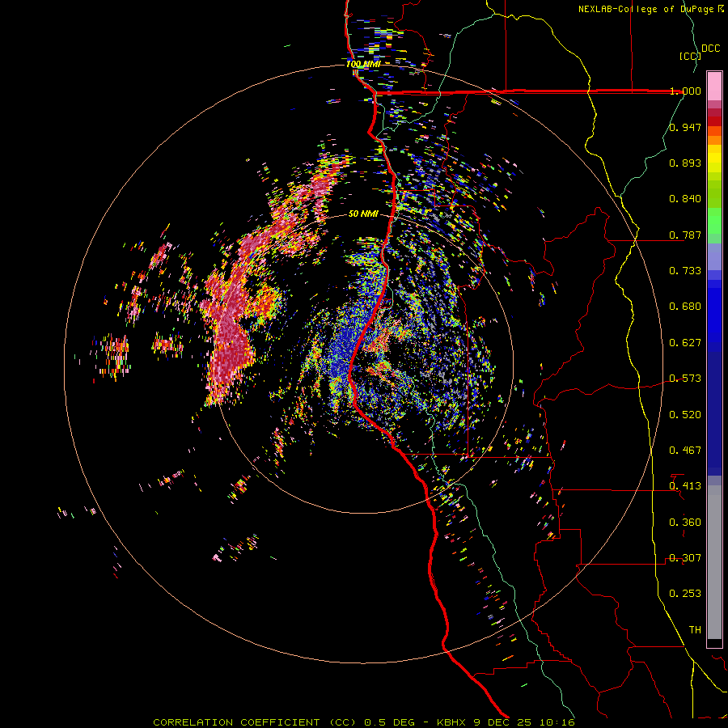This screenshot has width=728, height=728.
Task: Click the 0.307 value on the color scale
Action: click(x=685, y=558)
